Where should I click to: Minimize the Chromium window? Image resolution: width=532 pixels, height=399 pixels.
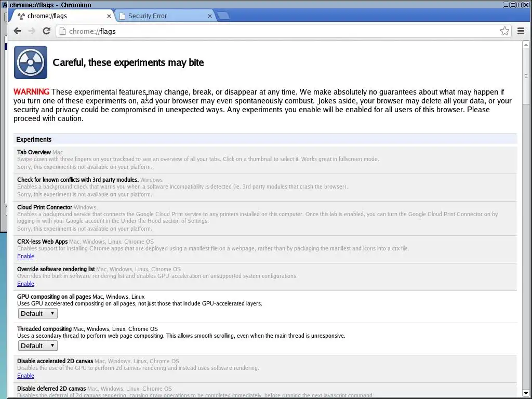pos(506,5)
